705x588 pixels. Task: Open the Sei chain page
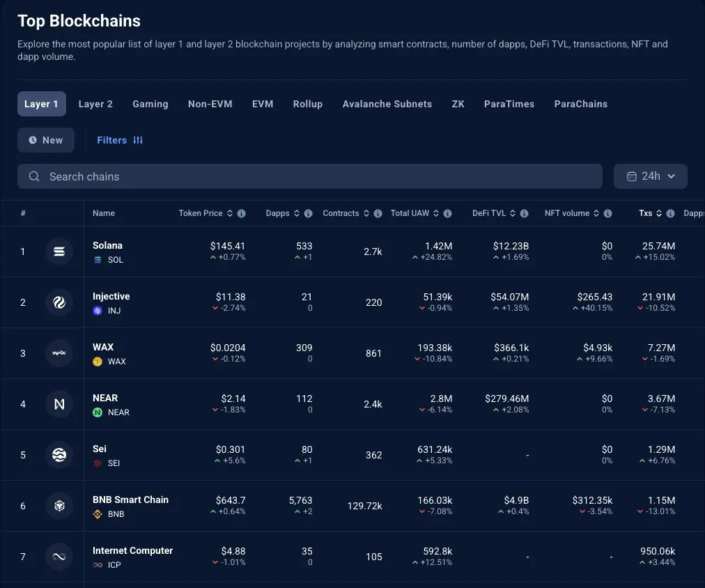100,449
